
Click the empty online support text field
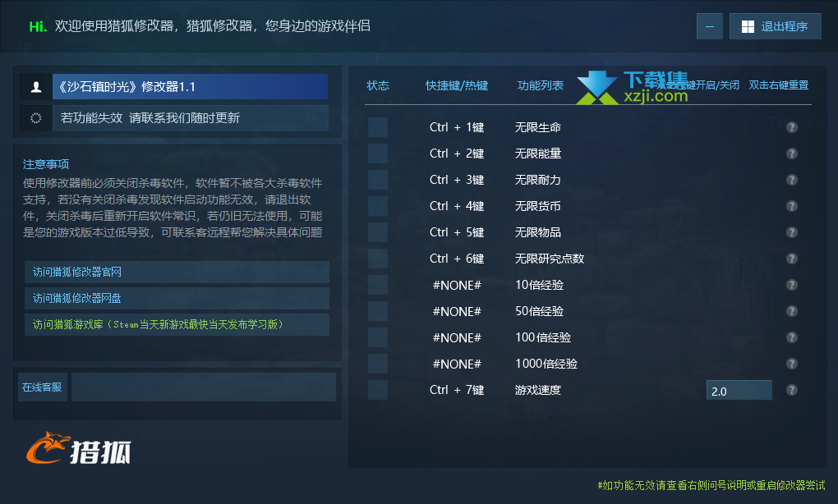click(204, 387)
